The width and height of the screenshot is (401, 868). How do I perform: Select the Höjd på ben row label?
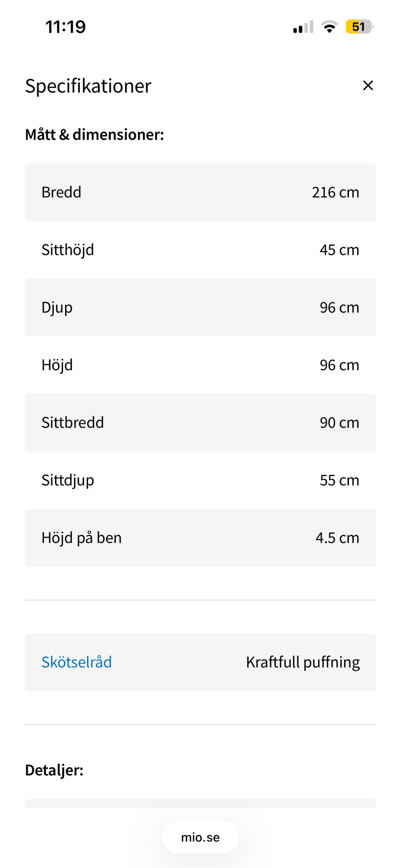(x=81, y=538)
